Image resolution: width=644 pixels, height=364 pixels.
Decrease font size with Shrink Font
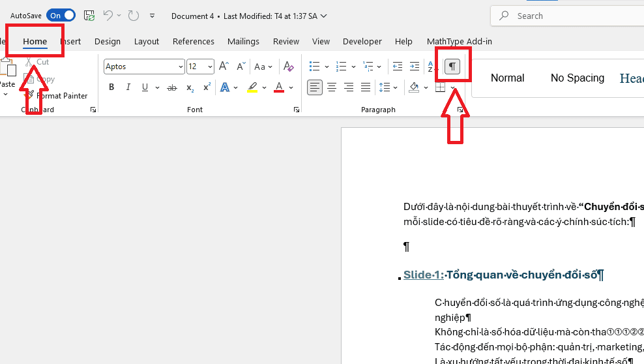pyautogui.click(x=241, y=66)
